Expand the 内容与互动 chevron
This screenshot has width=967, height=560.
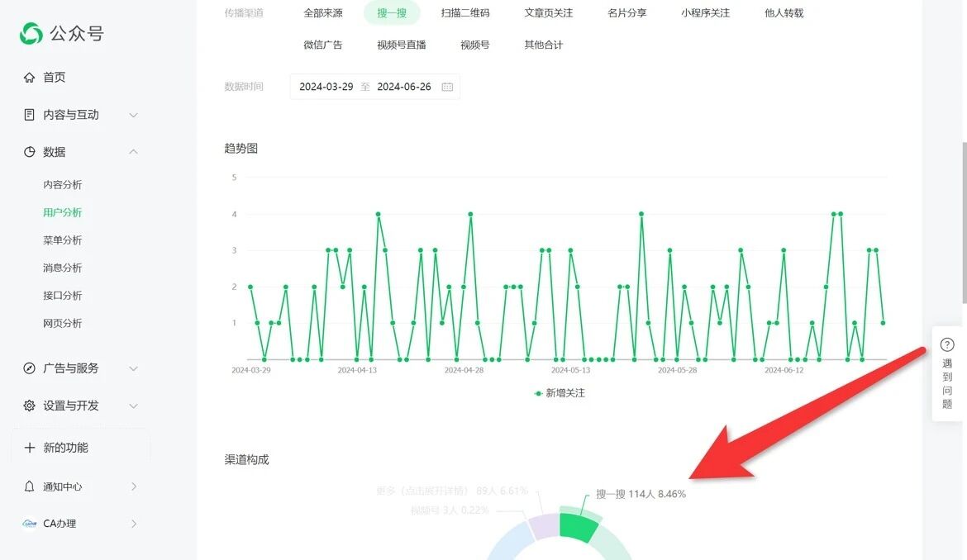click(x=133, y=115)
